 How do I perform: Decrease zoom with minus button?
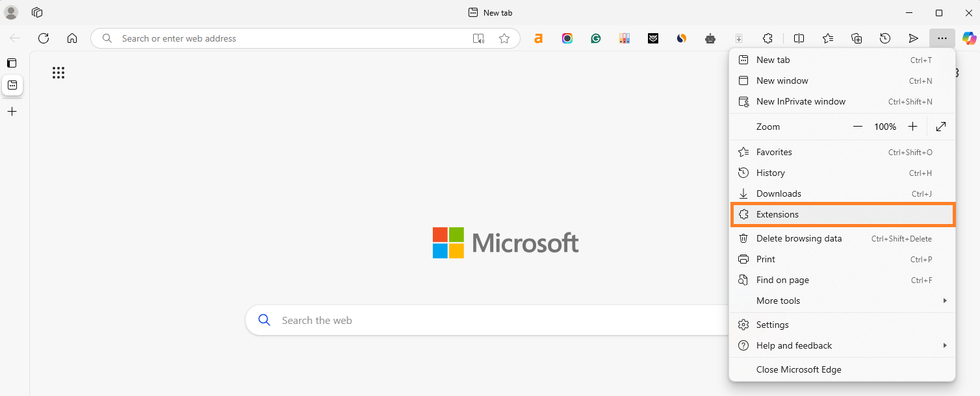[x=858, y=127]
